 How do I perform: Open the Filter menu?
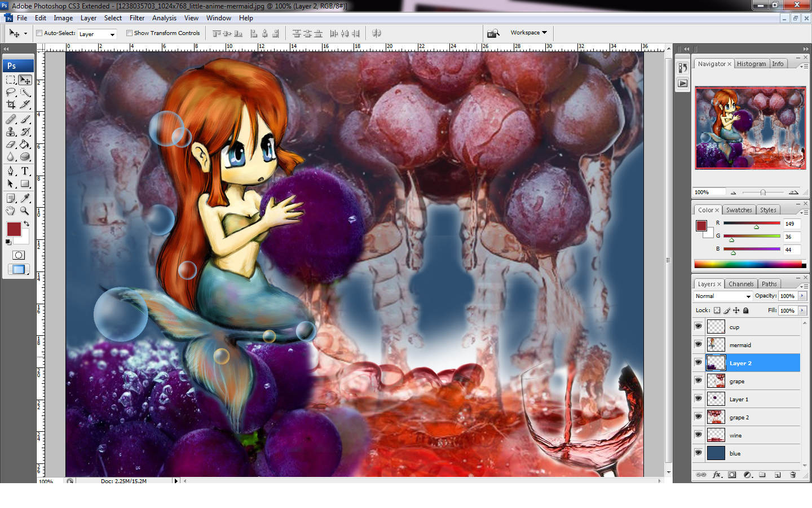[137, 18]
